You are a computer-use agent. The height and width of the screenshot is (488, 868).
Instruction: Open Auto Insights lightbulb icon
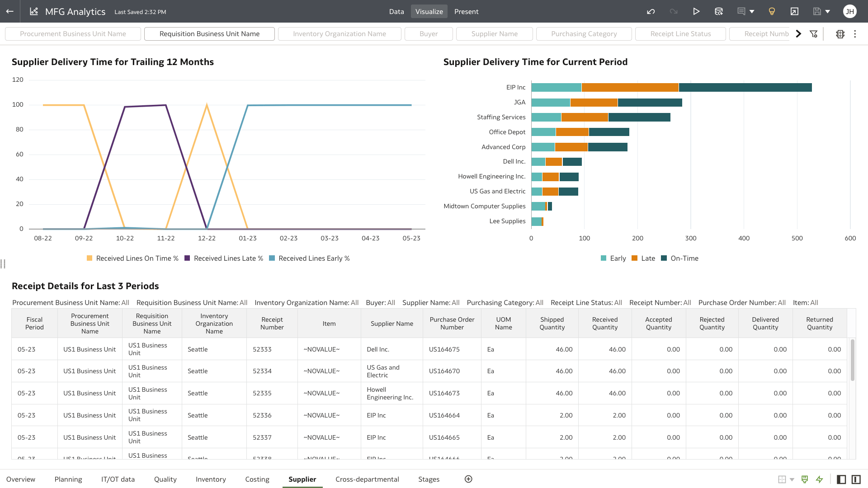pos(772,11)
